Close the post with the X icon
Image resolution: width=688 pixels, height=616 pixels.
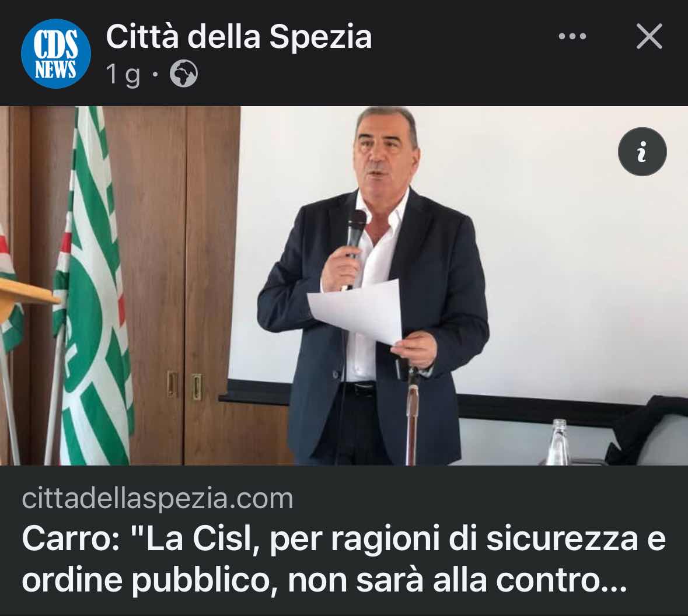[x=649, y=36]
